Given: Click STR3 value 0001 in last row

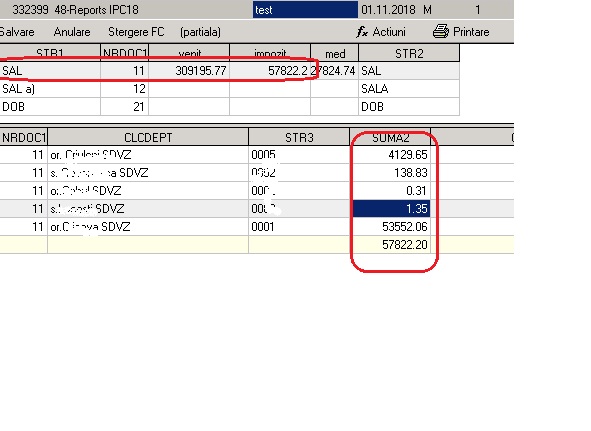Looking at the screenshot, I should point(299,227).
